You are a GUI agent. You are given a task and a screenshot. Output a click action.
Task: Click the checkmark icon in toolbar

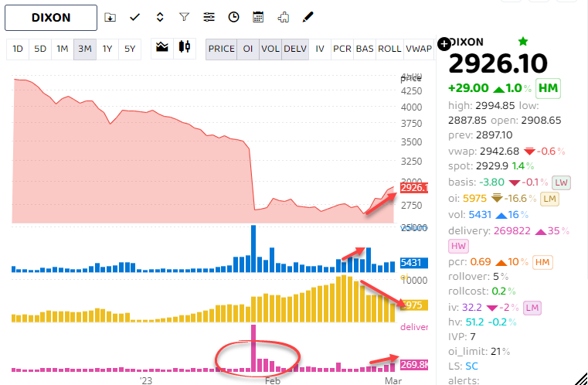(134, 17)
